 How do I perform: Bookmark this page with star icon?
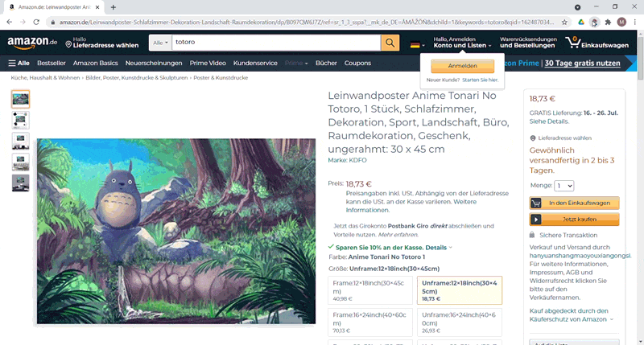pos(565,23)
